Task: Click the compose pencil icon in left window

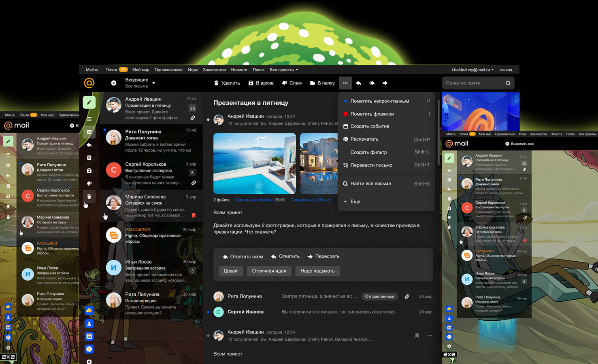Action: 8,141
